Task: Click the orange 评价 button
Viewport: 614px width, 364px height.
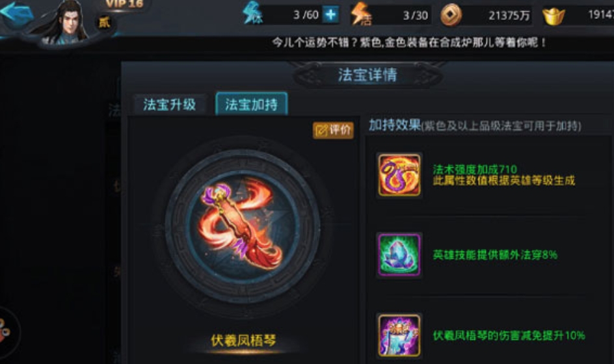Action: 333,130
